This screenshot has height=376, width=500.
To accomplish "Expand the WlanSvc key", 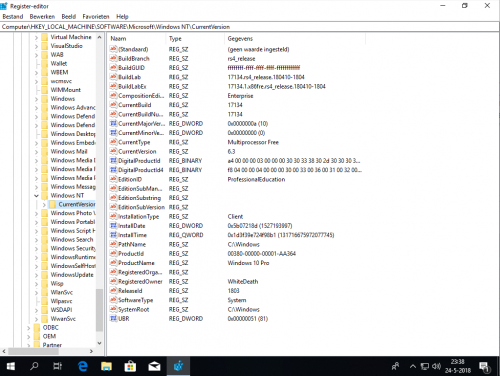I will click(x=36, y=293).
